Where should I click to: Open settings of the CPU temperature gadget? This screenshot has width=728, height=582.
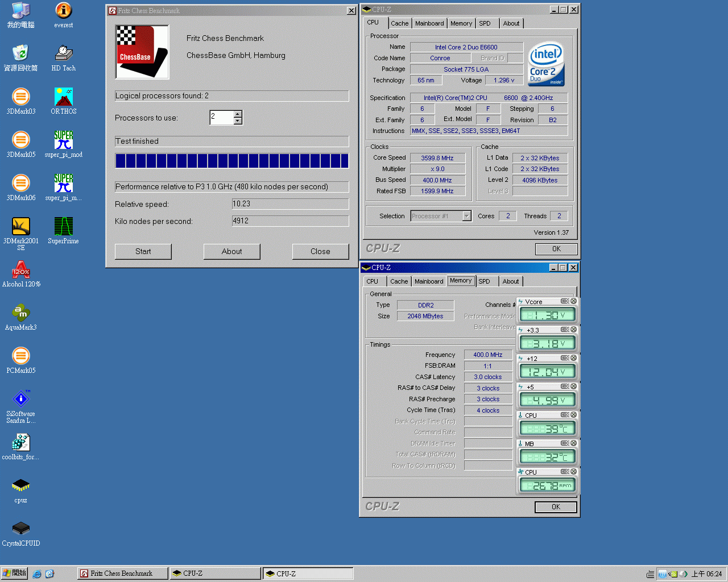(565, 415)
